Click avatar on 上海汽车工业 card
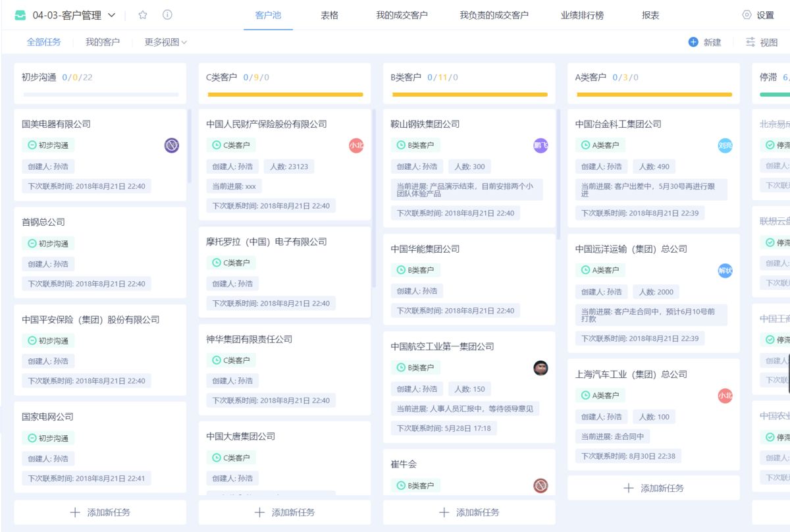Viewport: 790px width, 532px height. tap(725, 396)
